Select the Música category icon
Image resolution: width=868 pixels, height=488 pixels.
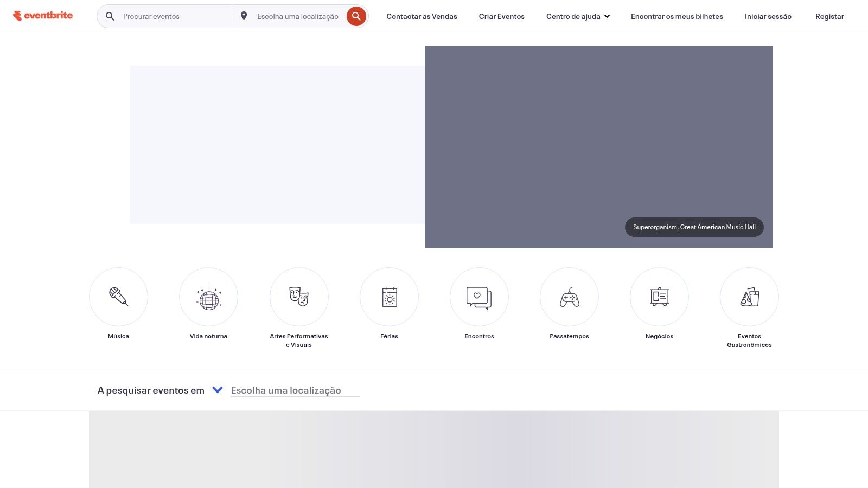118,297
